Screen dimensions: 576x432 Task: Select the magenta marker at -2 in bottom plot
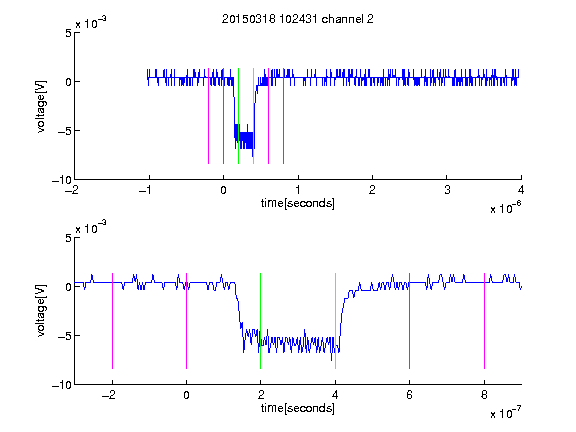click(x=112, y=321)
